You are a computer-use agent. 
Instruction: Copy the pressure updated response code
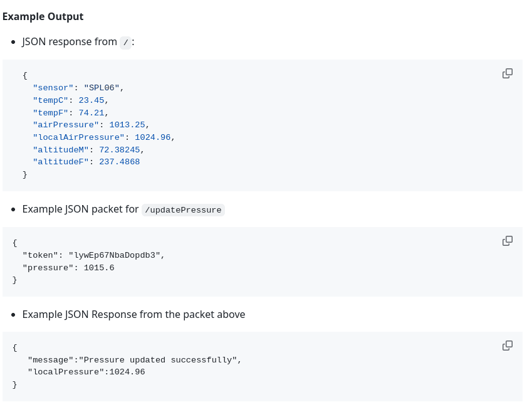click(508, 346)
